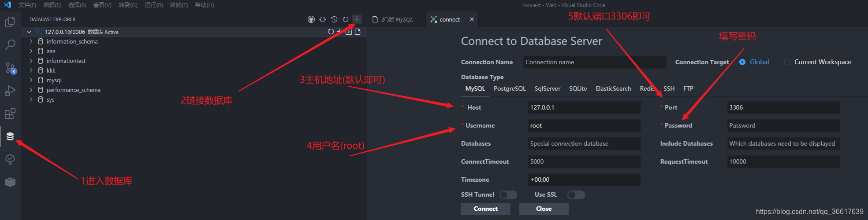Click the Close button in connection form

pos(544,209)
